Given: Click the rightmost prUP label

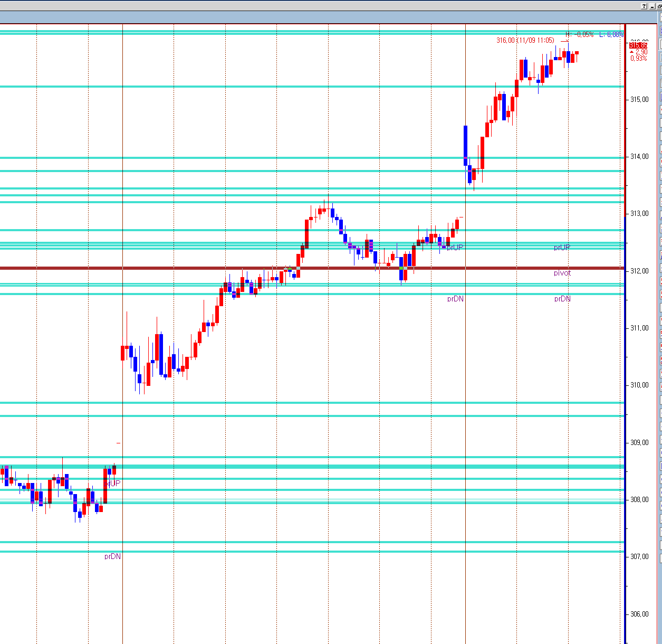Looking at the screenshot, I should coord(562,248).
